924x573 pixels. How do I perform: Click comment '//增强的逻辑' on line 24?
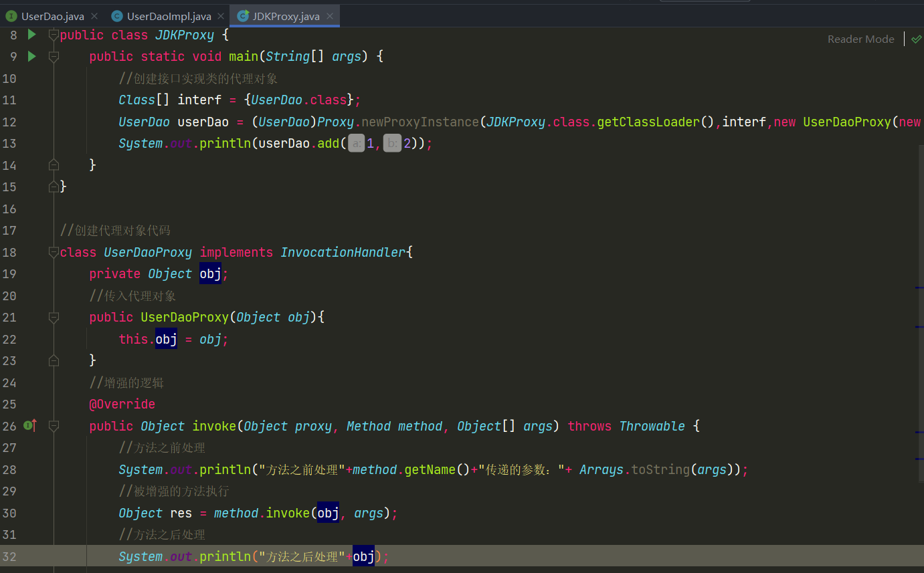(x=126, y=382)
